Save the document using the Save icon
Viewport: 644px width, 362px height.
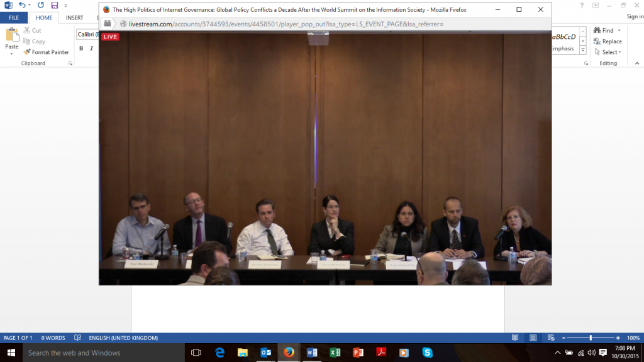click(x=53, y=5)
